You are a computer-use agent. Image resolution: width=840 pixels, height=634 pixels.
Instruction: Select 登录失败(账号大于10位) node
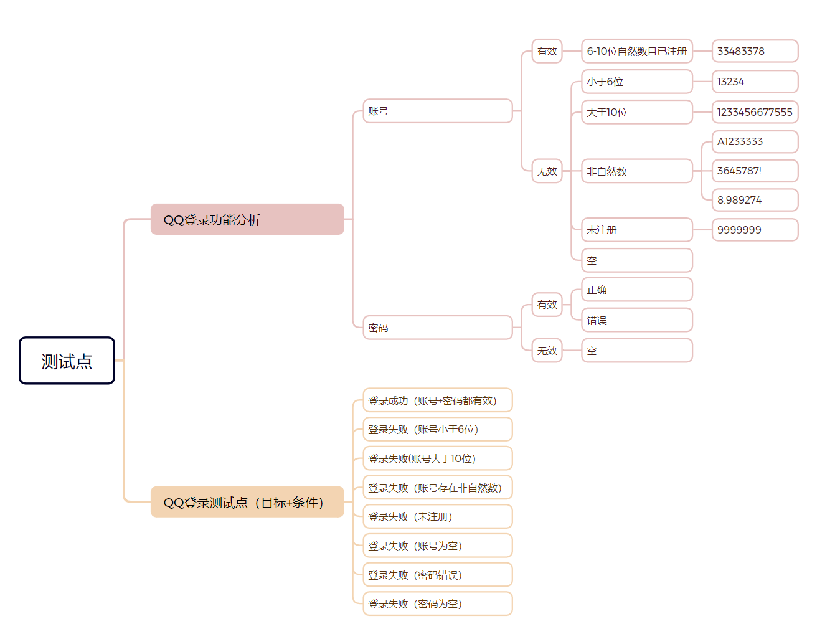[x=438, y=458]
